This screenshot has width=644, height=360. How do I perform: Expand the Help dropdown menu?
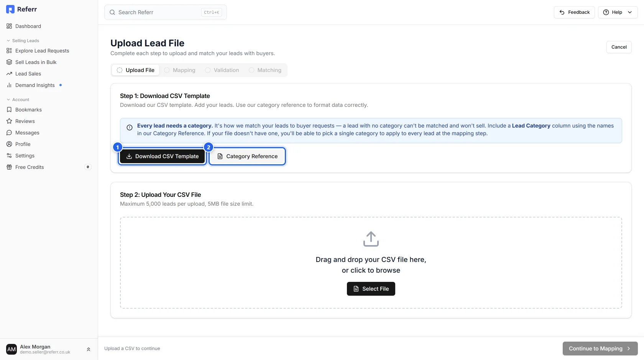[x=618, y=12]
